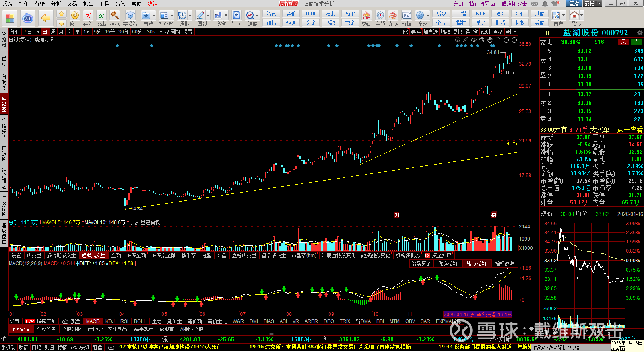The image size is (644, 352).
Task: Open the 学投资 graduation cap icon
Action: click(x=130, y=15)
